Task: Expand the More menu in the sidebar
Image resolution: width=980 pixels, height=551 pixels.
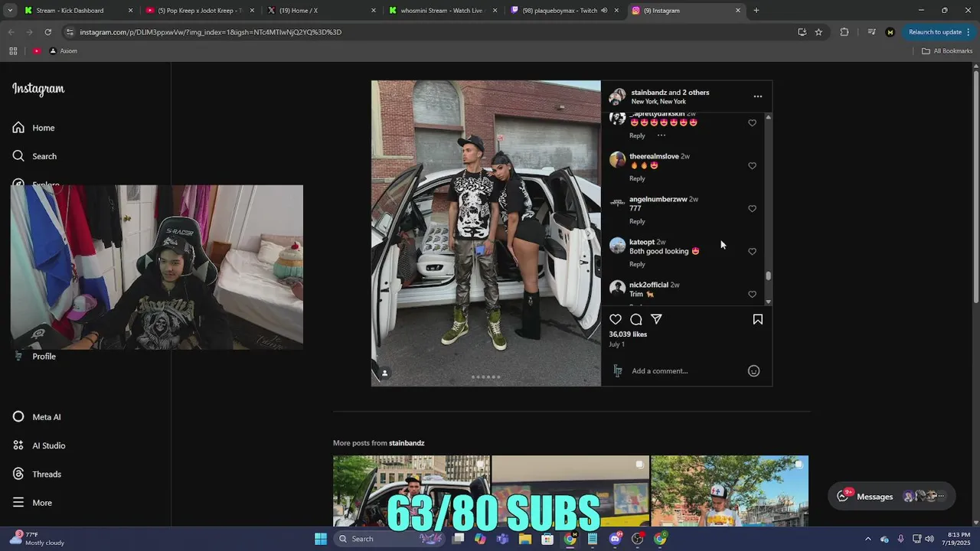Action: pyautogui.click(x=33, y=503)
